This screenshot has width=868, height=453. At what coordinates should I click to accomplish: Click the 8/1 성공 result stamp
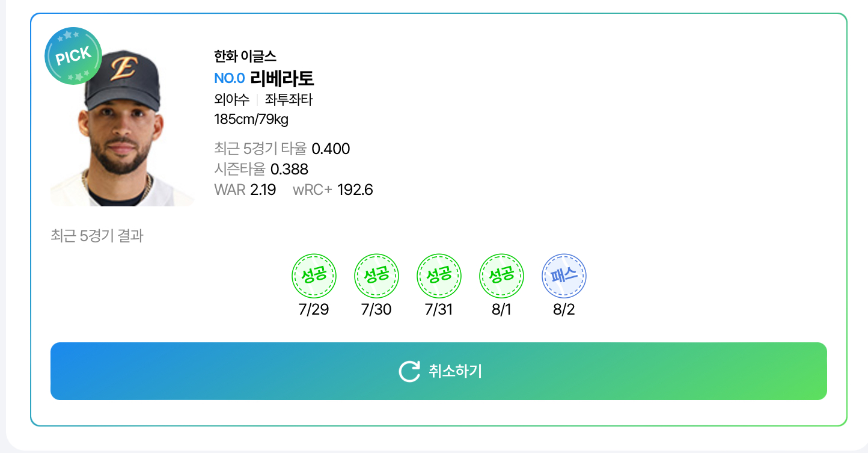pos(501,276)
